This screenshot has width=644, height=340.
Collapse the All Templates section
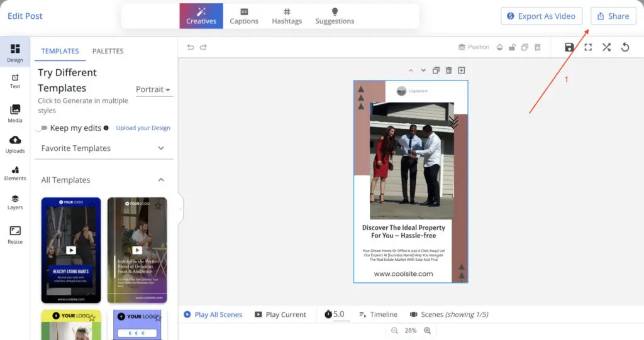pos(161,180)
